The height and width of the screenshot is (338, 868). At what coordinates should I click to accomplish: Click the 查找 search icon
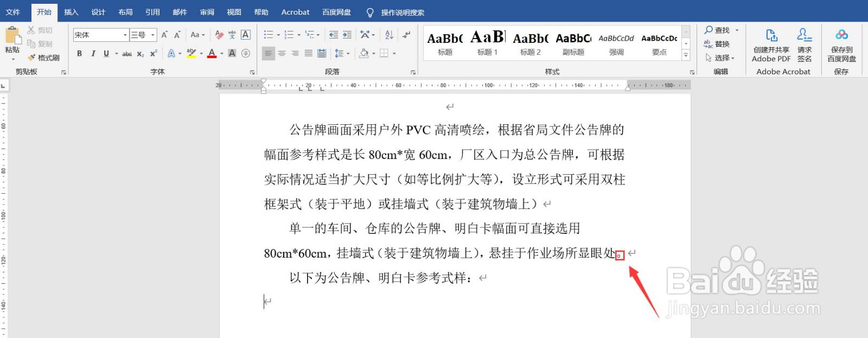pyautogui.click(x=717, y=30)
